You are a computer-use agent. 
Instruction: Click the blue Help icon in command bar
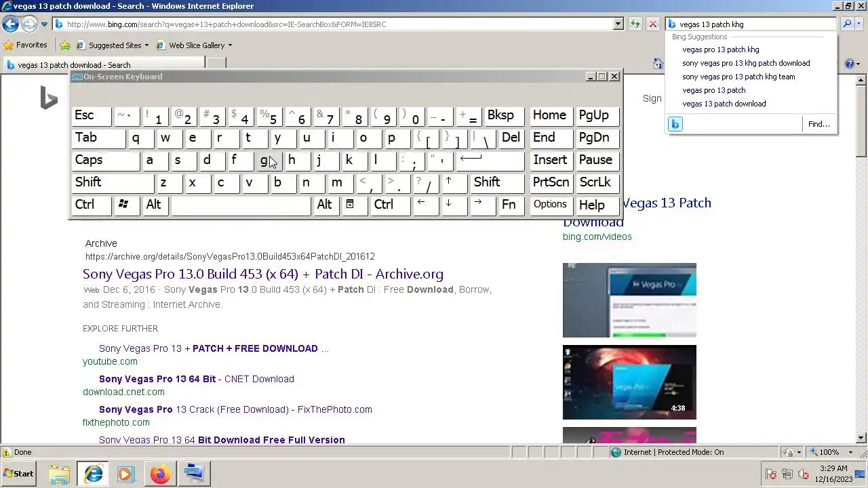pyautogui.click(x=850, y=64)
